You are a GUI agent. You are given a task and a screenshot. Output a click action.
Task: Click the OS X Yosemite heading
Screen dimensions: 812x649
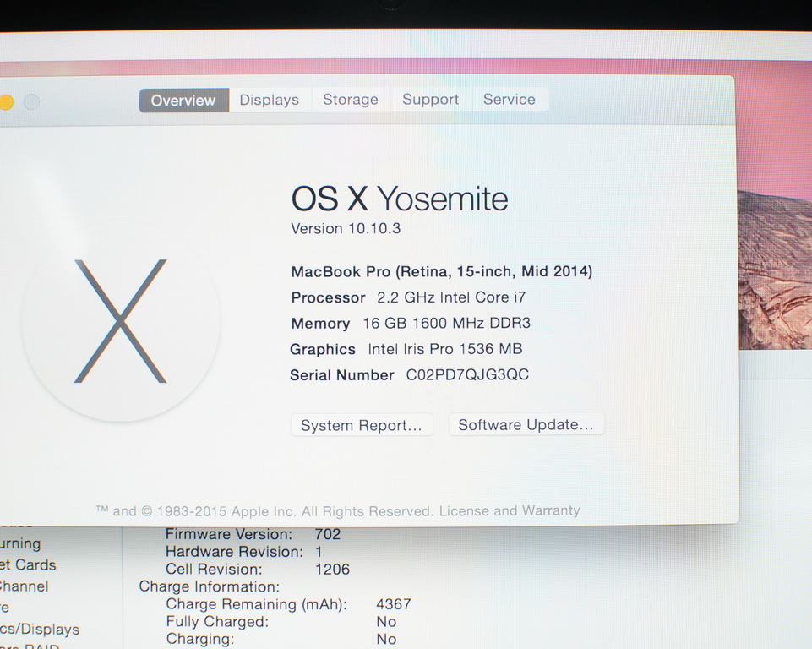(x=400, y=199)
